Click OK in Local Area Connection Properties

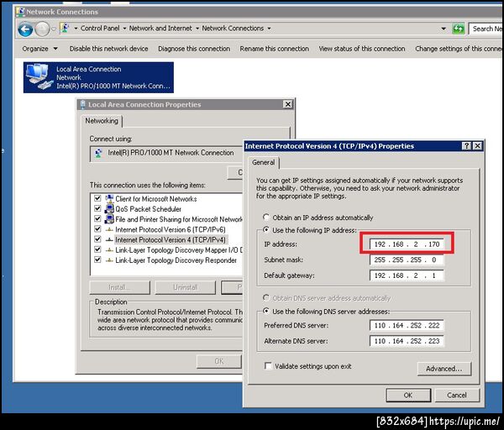(x=219, y=361)
